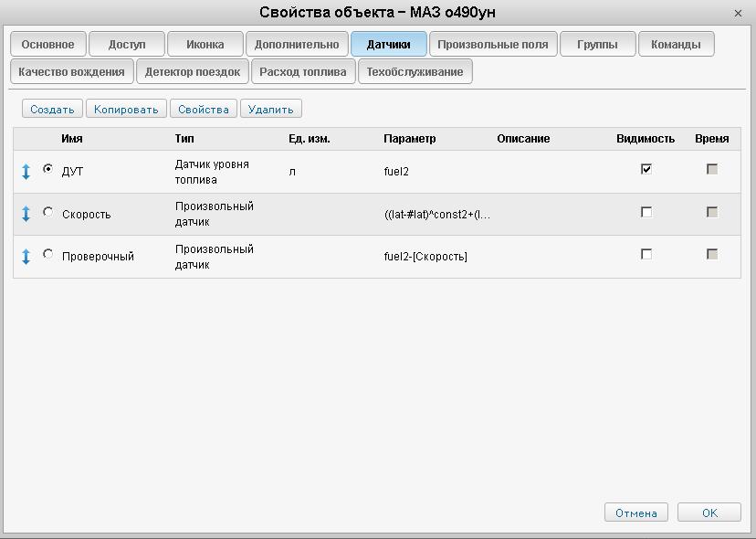Click the reorder arrow icon for Скорость row
Viewport: 756px width, 539px height.
pyautogui.click(x=26, y=214)
